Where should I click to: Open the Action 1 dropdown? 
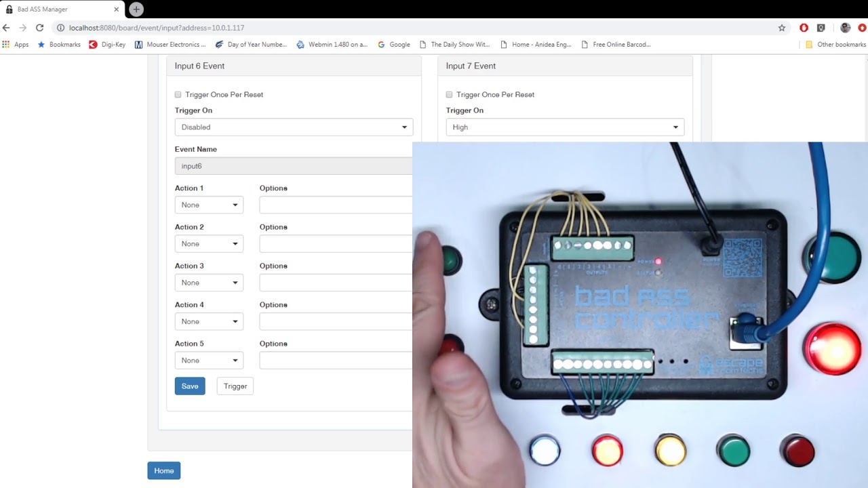coord(209,205)
